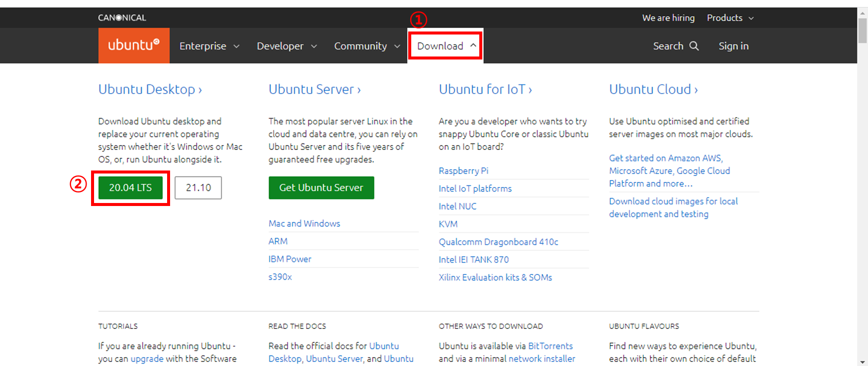Open the Ubuntu for IoT heading link

[x=485, y=89]
